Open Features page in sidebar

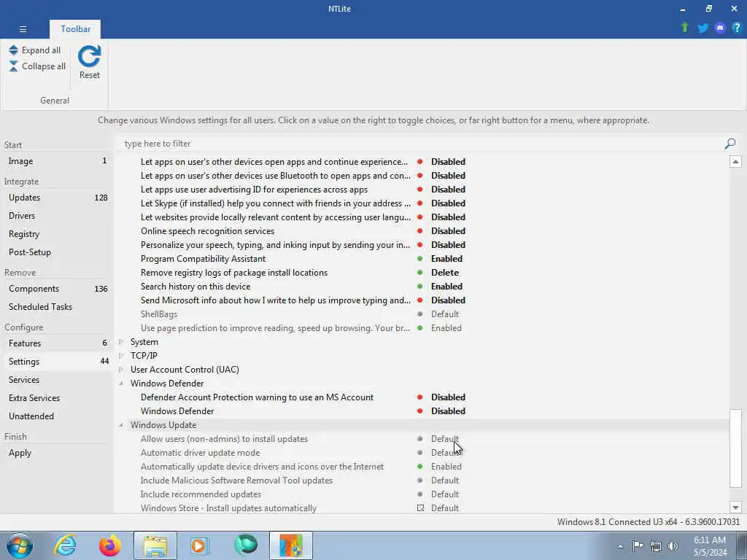(56, 343)
